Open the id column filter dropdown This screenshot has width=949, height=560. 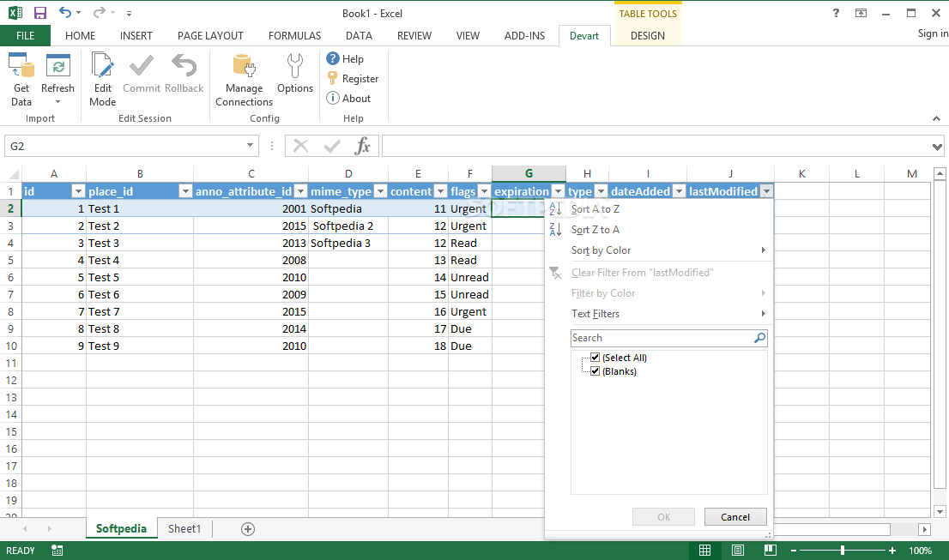point(78,192)
